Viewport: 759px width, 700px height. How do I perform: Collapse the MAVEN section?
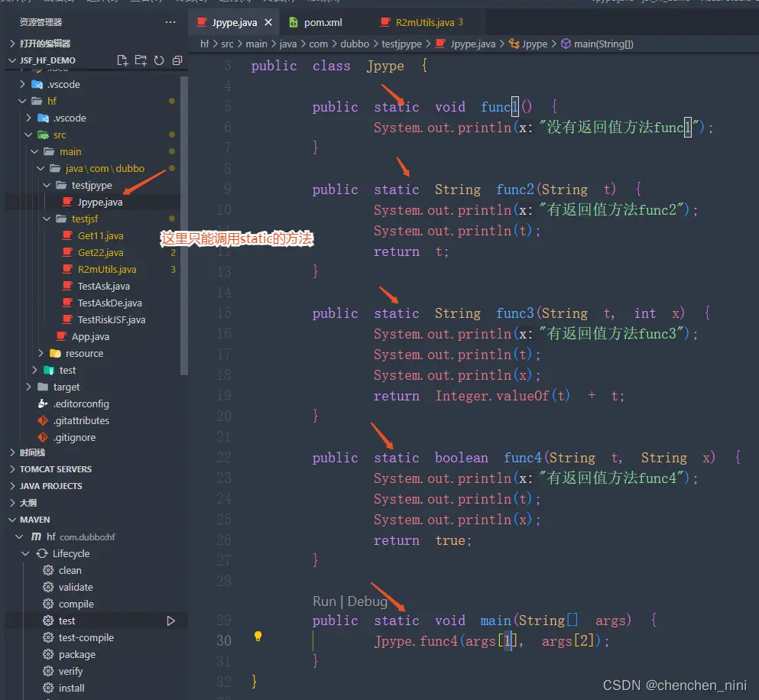[x=12, y=520]
